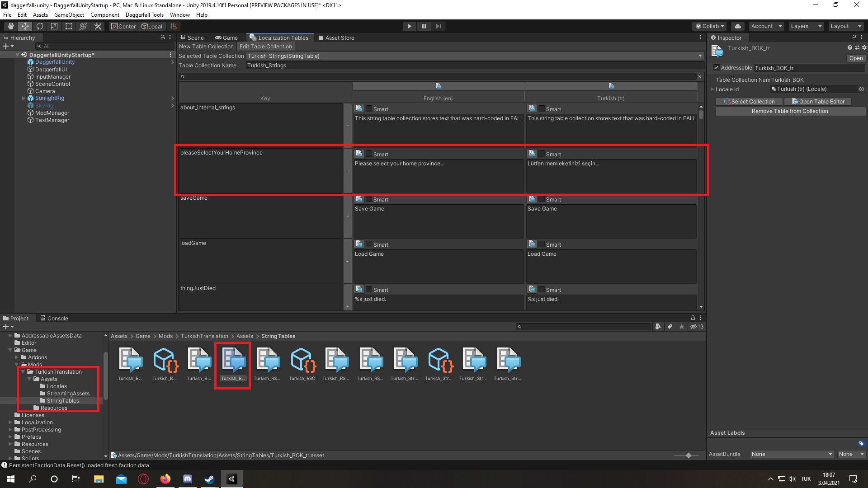Switch to the Asset Store tab
The height and width of the screenshot is (488, 868).
click(336, 38)
